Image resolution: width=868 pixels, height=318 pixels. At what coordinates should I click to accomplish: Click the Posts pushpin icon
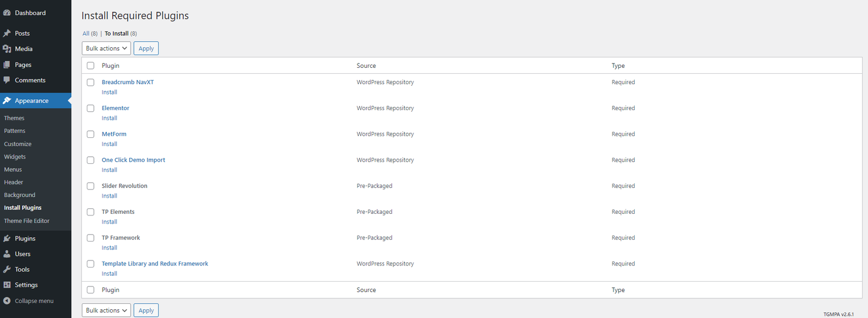(x=7, y=34)
